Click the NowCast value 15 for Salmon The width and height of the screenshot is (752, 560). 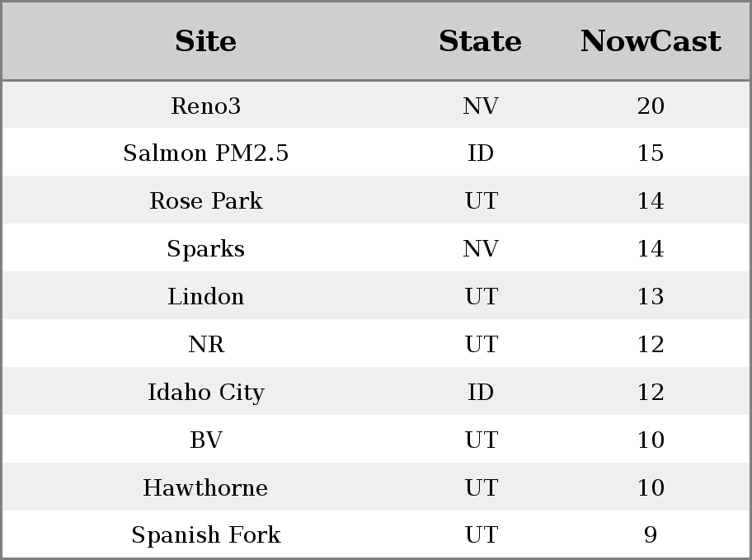point(651,153)
